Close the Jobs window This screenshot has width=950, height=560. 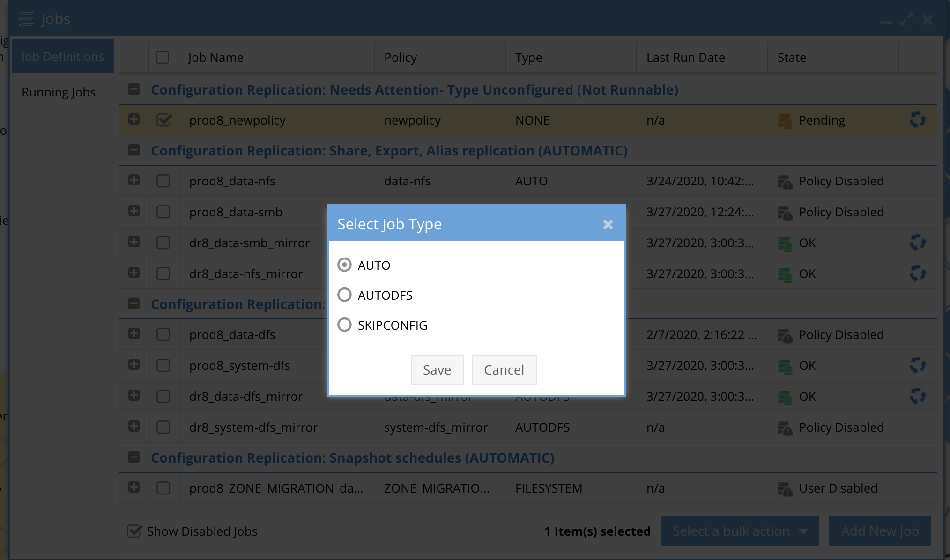pyautogui.click(x=928, y=19)
